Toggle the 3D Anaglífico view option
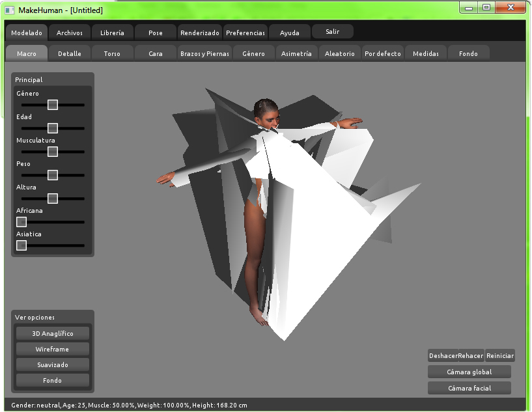Viewport: 532px width, 412px height. pyautogui.click(x=53, y=333)
